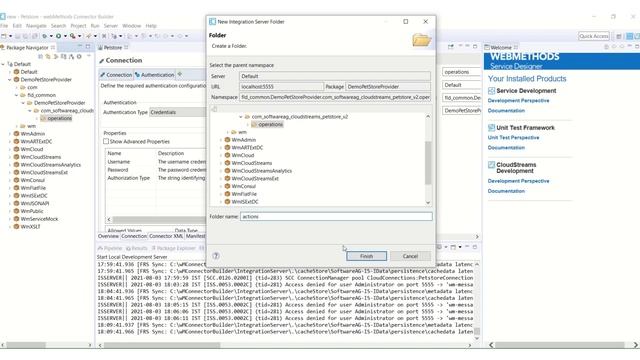Select WmCloudStreamsAnalytics in Package Navigator

click(x=51, y=165)
